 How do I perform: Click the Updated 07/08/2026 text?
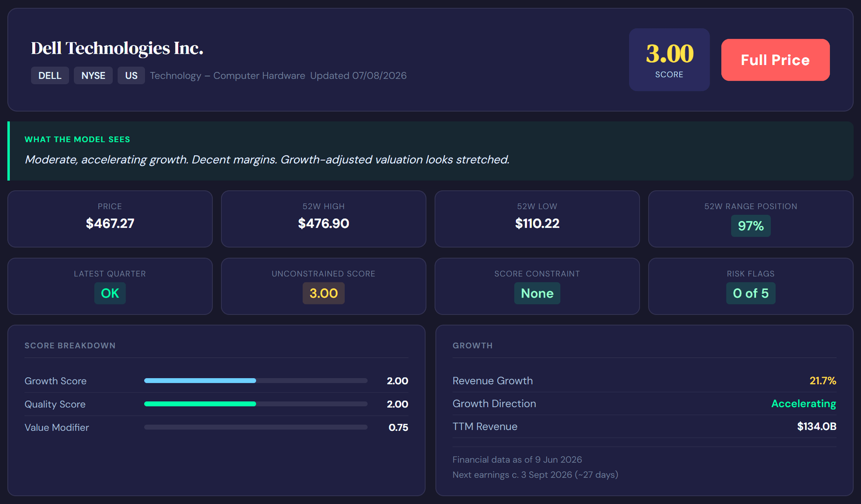click(x=358, y=76)
